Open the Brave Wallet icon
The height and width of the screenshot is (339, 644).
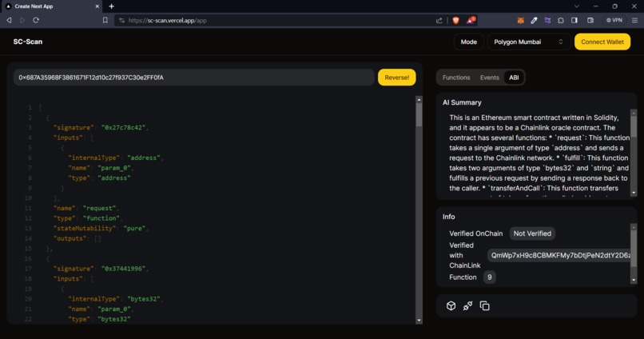[590, 20]
